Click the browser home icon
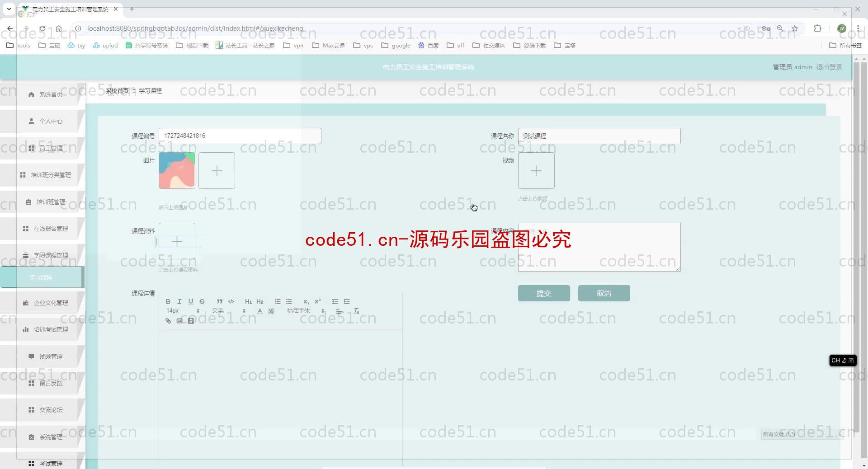 coord(59,28)
